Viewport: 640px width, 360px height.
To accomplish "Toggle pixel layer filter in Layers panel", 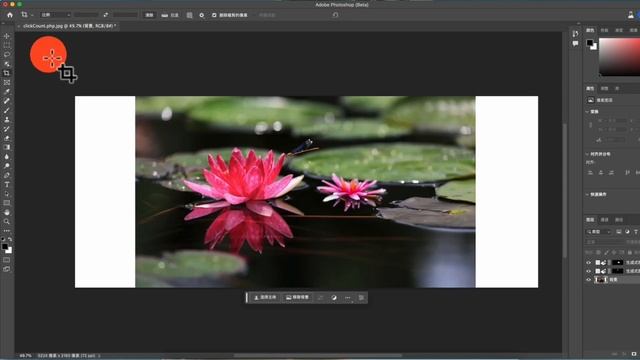I will (x=619, y=232).
